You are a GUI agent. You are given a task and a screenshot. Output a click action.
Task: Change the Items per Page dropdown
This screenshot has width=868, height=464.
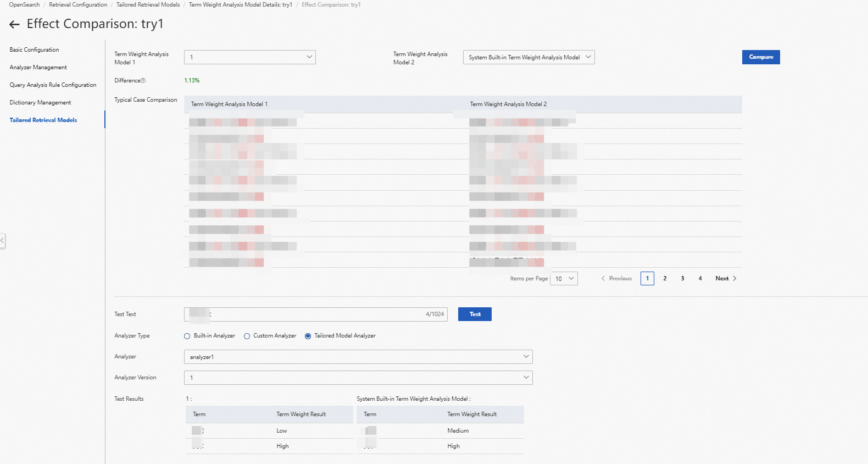[x=564, y=279]
